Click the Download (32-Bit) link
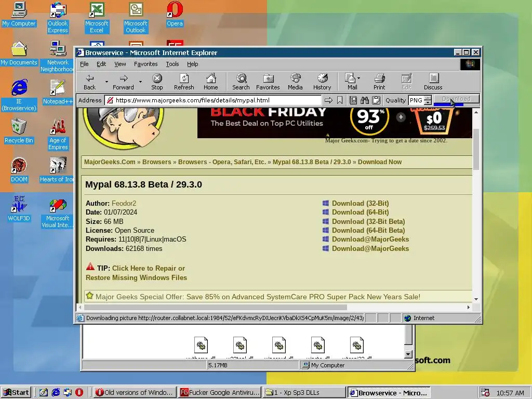This screenshot has width=532, height=399. [361, 203]
